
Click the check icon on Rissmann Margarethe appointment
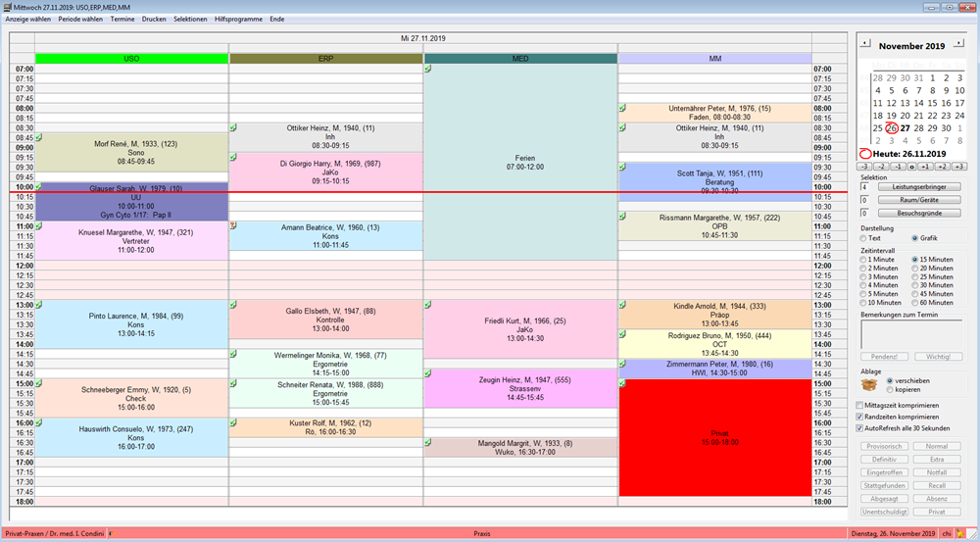pos(622,217)
